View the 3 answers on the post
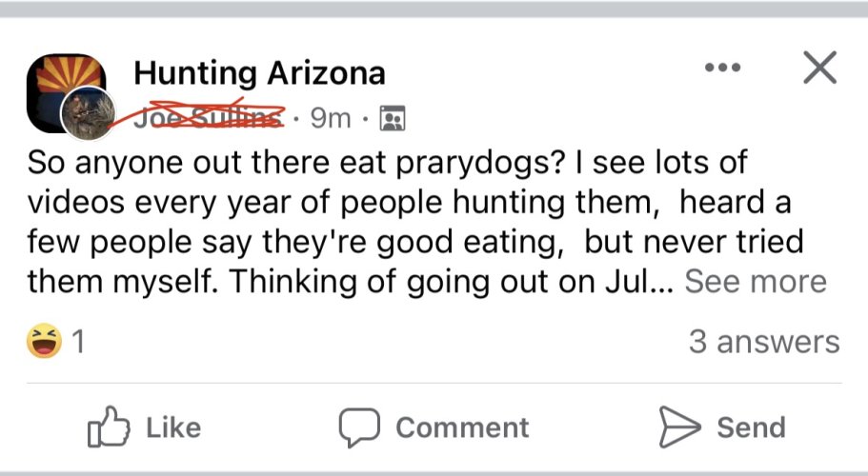The height and width of the screenshot is (476, 868). pos(764,342)
